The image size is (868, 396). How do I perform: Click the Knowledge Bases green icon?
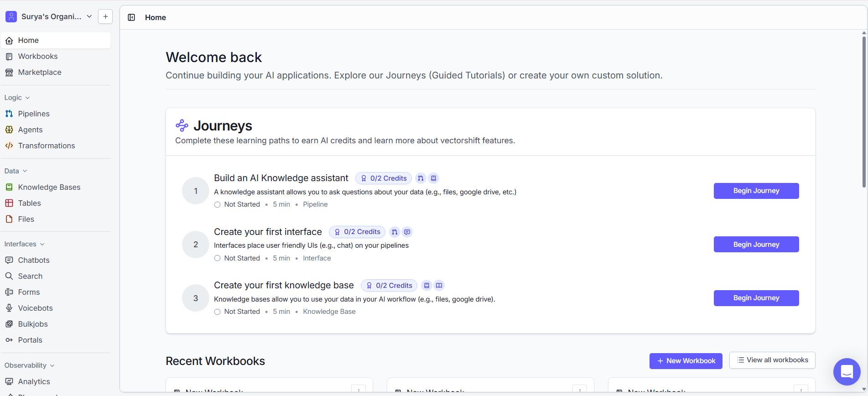[x=9, y=187]
